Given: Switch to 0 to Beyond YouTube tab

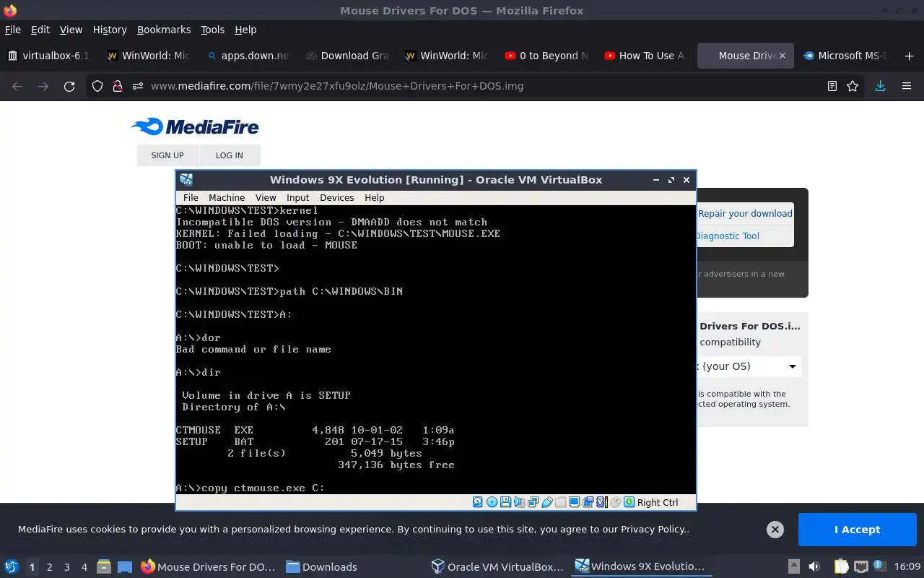Looking at the screenshot, I should tap(546, 56).
